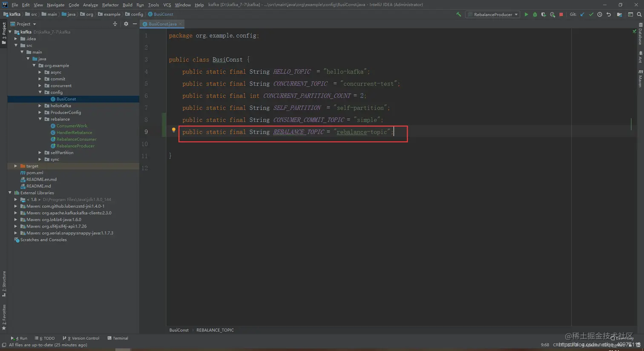Open the VCS menu
Screen dimensions: 644x351
[167, 5]
